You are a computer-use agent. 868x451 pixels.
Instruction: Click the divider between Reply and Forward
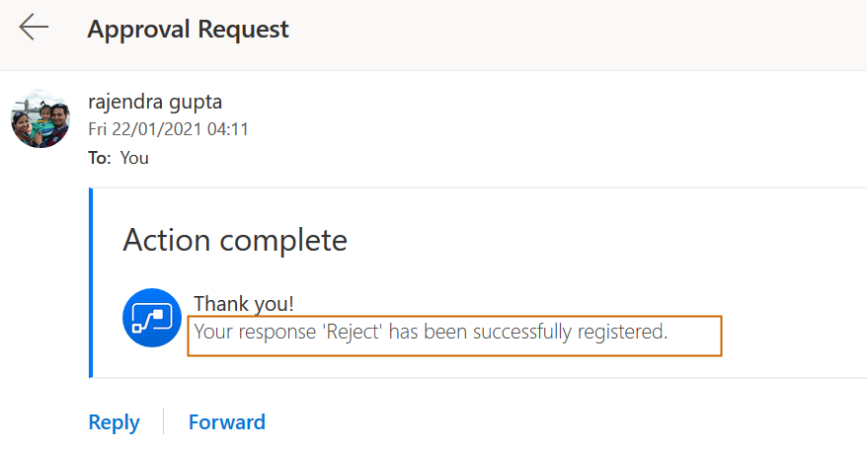pos(164,422)
